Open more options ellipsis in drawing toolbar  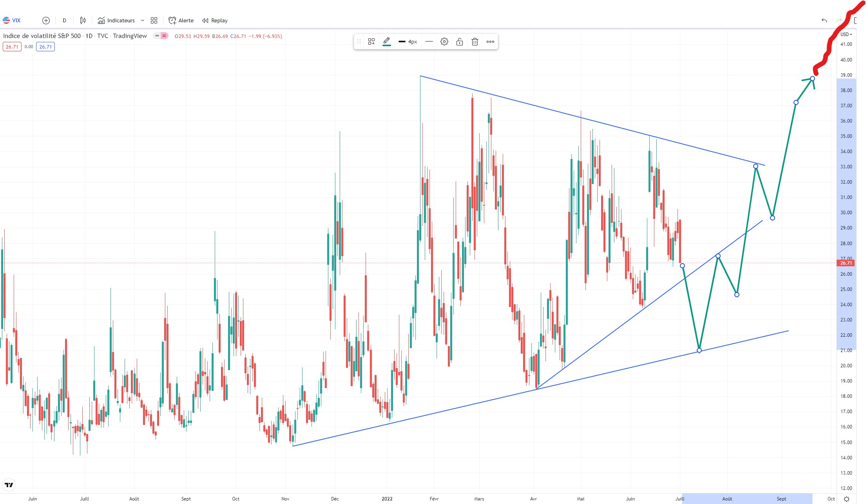click(x=490, y=42)
